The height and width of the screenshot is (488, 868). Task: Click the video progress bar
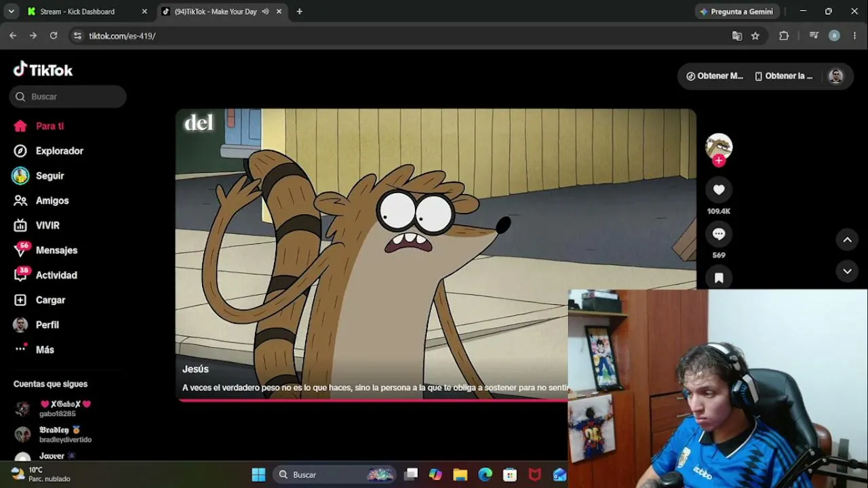[373, 400]
